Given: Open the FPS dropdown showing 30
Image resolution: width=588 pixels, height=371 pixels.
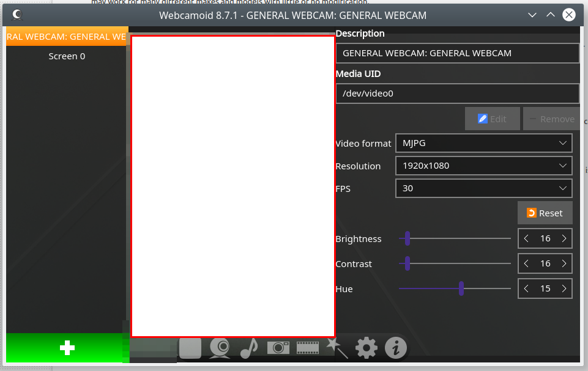Looking at the screenshot, I should coord(483,188).
